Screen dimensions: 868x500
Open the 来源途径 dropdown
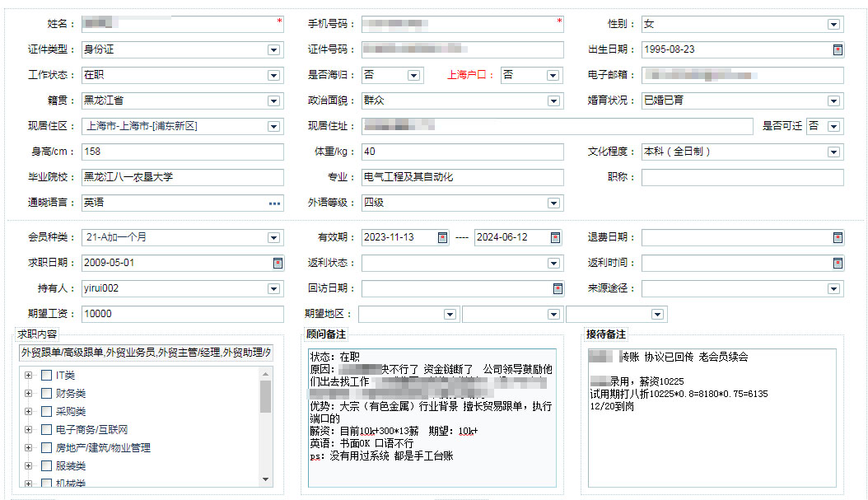(833, 288)
